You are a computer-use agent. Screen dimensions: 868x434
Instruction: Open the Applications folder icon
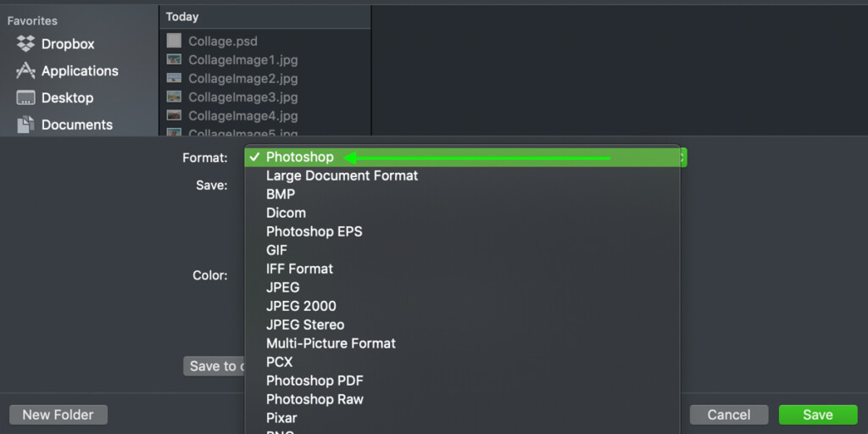tap(25, 70)
